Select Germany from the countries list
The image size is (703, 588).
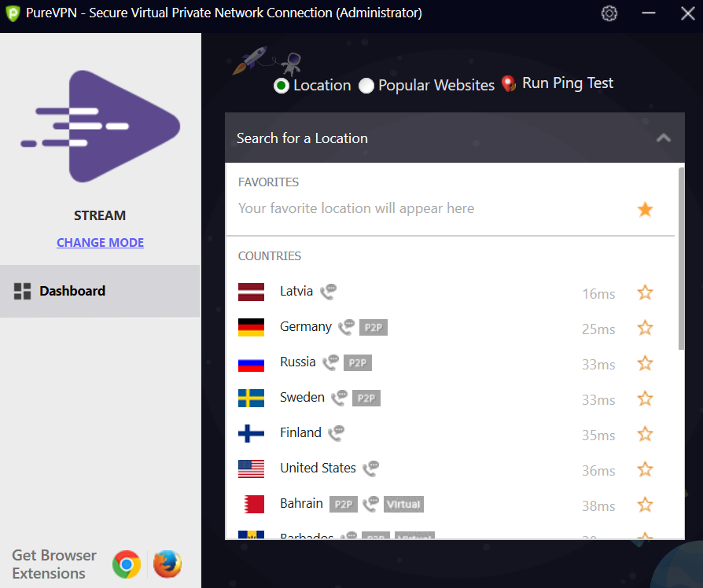[x=450, y=328]
